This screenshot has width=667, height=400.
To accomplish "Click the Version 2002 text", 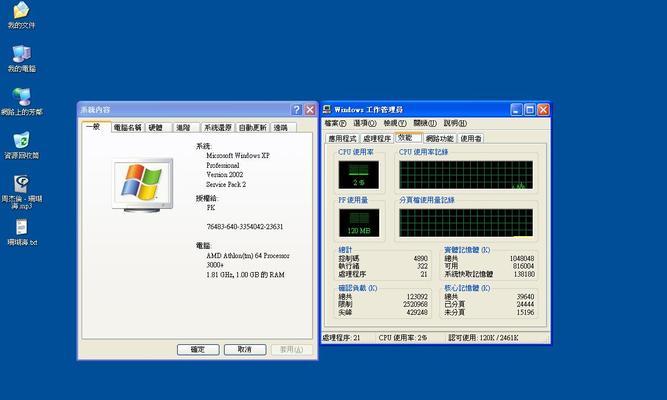I will click(x=225, y=175).
